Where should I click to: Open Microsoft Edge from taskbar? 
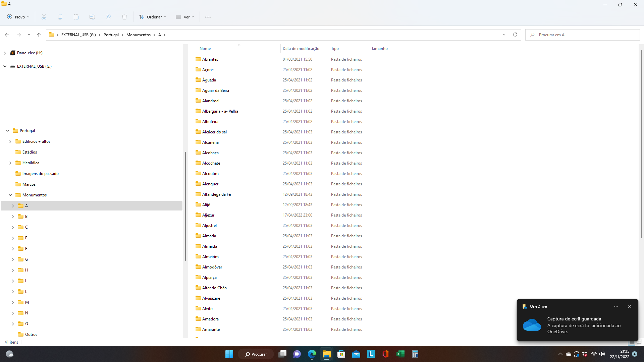(312, 354)
